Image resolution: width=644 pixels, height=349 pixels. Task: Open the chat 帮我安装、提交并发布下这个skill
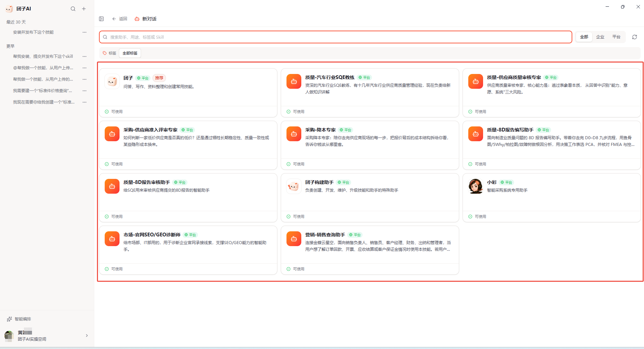pyautogui.click(x=43, y=56)
